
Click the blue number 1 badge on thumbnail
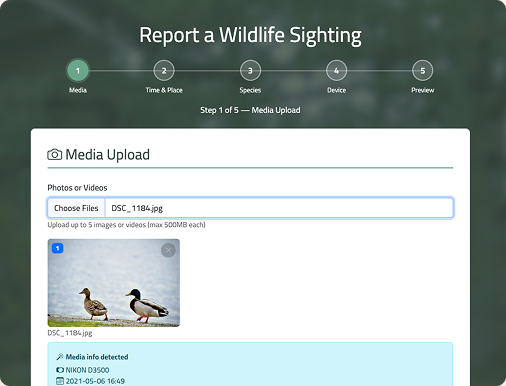(57, 248)
